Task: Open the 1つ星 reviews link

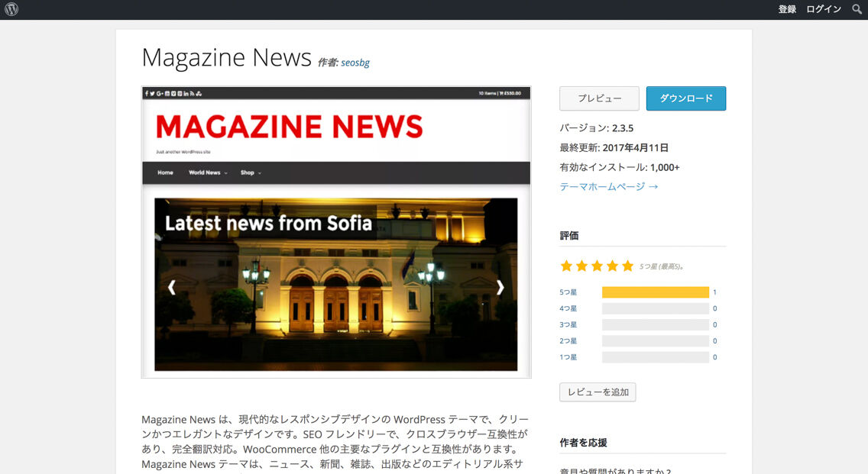Action: click(x=568, y=357)
